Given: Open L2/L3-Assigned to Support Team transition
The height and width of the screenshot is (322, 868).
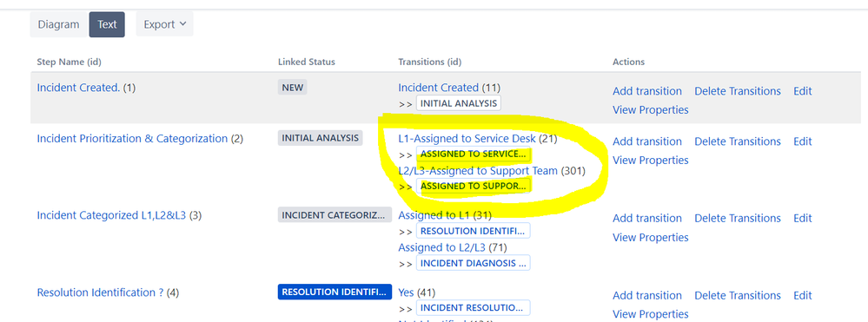Looking at the screenshot, I should coord(478,170).
